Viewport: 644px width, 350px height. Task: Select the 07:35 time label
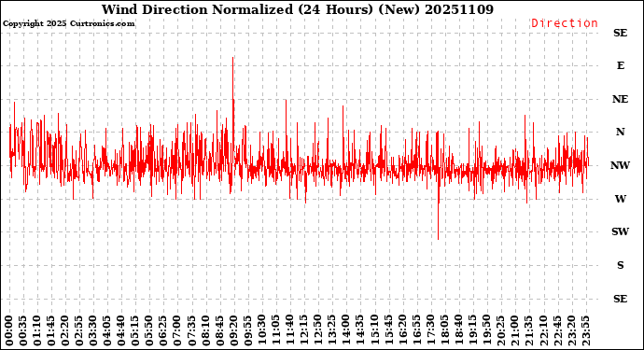coord(191,330)
